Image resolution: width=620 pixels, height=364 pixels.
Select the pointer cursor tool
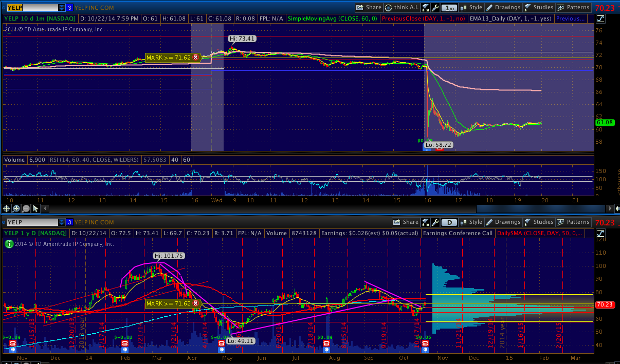coord(35,208)
